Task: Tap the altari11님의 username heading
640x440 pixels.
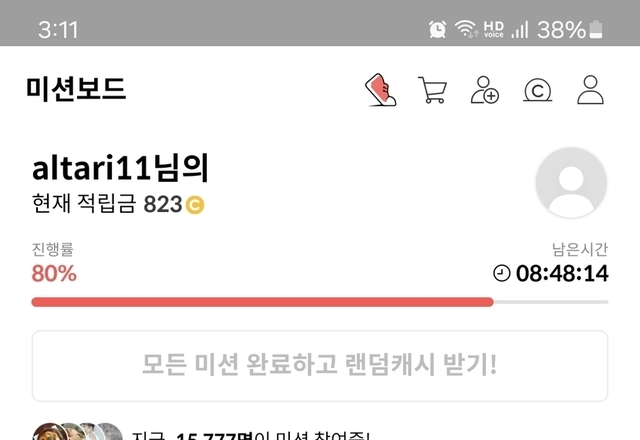Action: click(x=120, y=168)
